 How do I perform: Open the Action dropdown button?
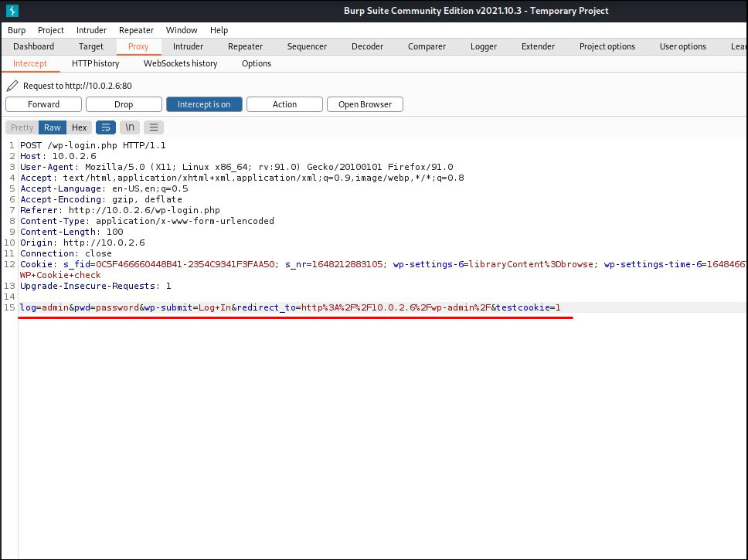coord(285,104)
